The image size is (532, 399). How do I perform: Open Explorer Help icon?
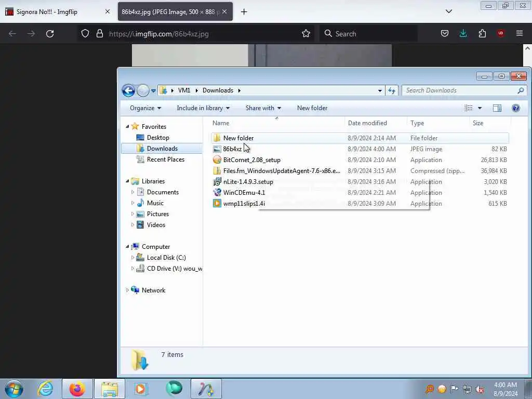pos(516,108)
